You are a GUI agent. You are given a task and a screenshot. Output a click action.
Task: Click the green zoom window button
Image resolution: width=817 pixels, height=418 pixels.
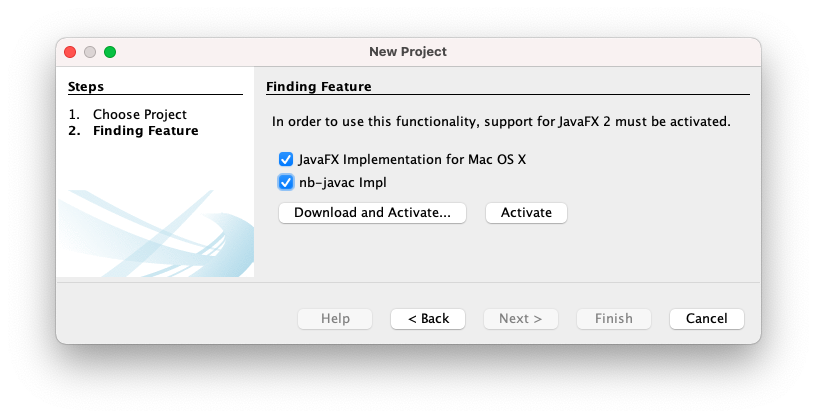coord(110,52)
